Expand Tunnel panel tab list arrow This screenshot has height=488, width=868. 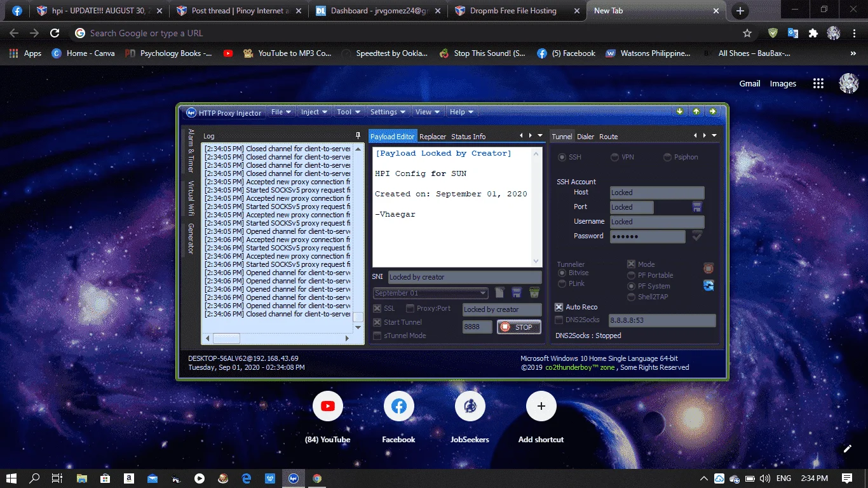pos(714,135)
